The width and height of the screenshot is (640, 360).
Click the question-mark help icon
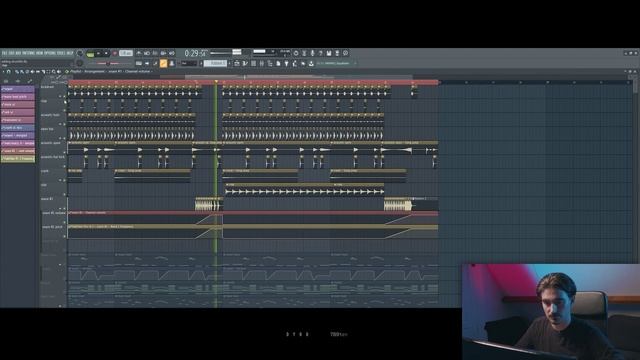pos(321,53)
